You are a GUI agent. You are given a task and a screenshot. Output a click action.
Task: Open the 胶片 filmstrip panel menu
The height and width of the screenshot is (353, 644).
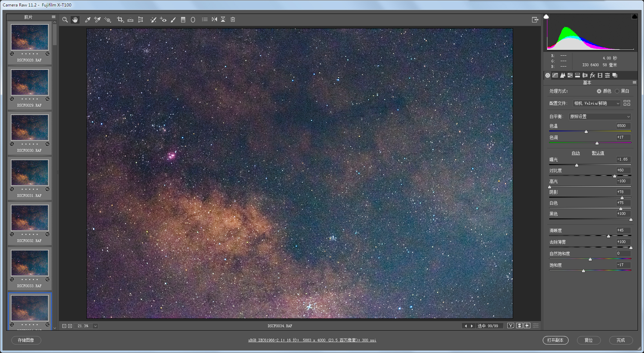pos(54,17)
